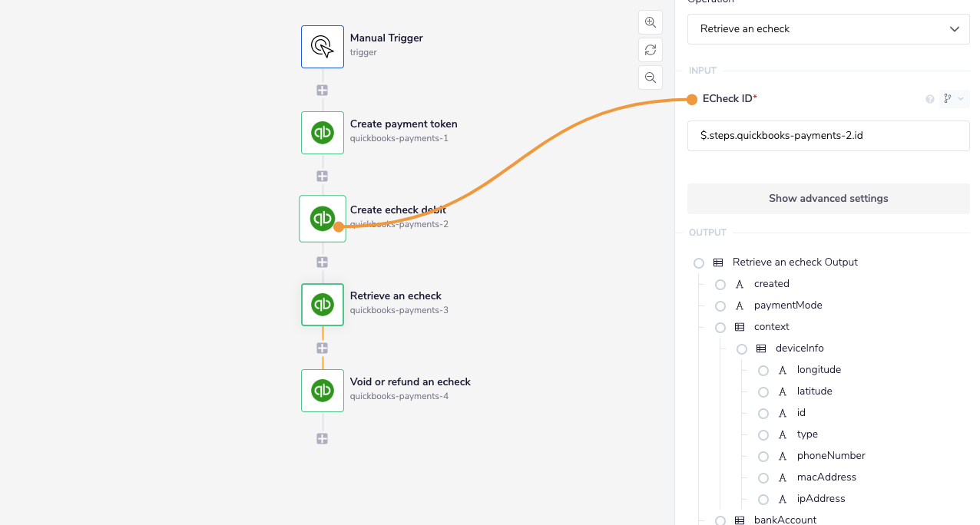
Task: Click the plus icon below Void or refund
Action: [322, 438]
